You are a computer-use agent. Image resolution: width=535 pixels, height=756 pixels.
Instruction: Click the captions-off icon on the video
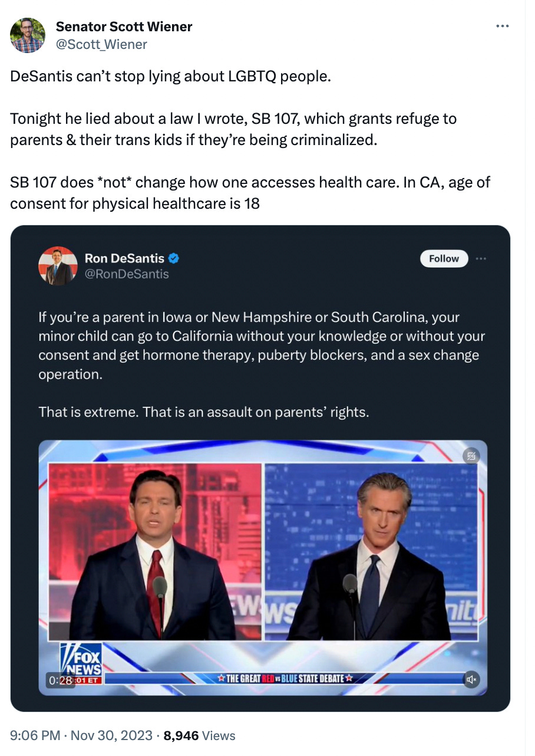[x=471, y=456]
